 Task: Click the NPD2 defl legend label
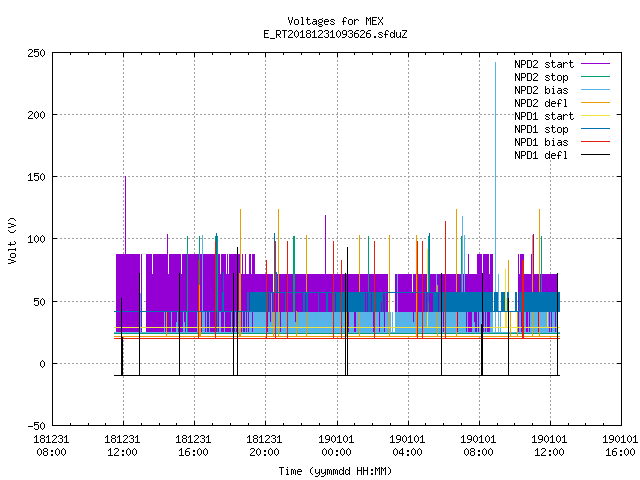coord(541,103)
